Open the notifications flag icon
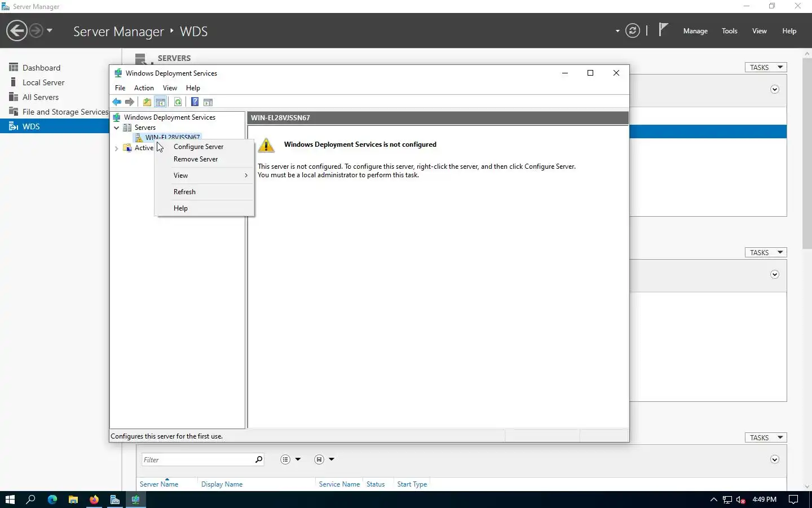Viewport: 812px width, 508px height. (663, 30)
